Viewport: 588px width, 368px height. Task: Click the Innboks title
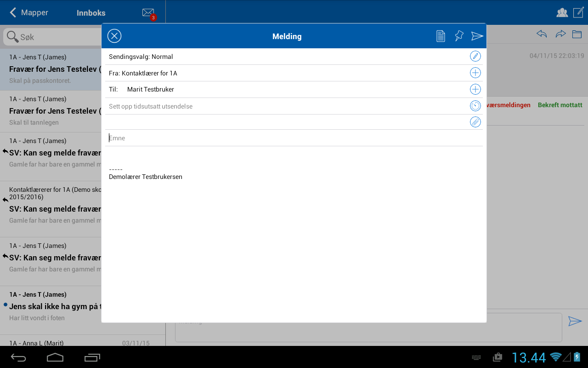tap(91, 13)
